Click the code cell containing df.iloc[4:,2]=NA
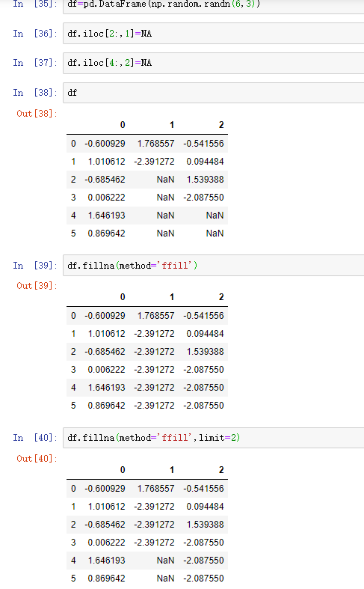Viewport: 364px width, 589px height. [x=214, y=63]
